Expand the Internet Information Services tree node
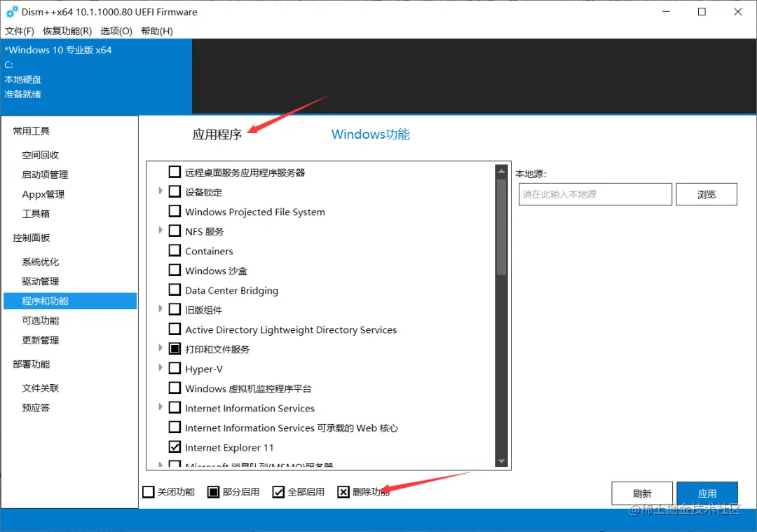Image resolution: width=757 pixels, height=532 pixels. click(x=161, y=407)
